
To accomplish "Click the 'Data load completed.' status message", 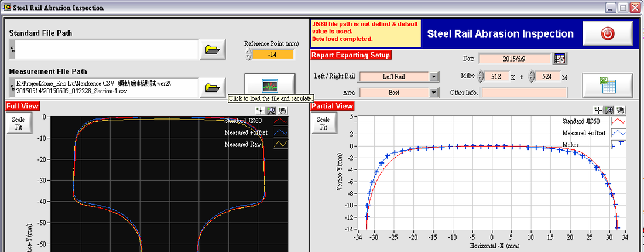I will click(342, 39).
